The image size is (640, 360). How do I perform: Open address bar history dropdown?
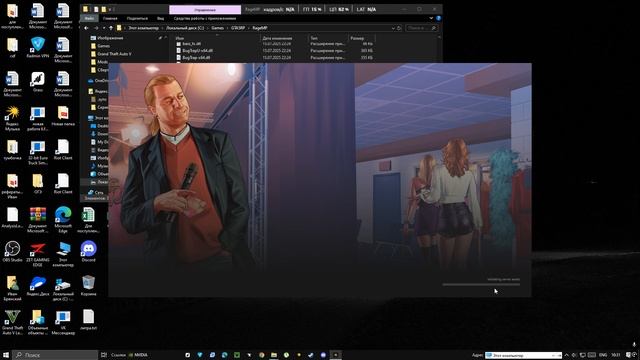[x=393, y=28]
